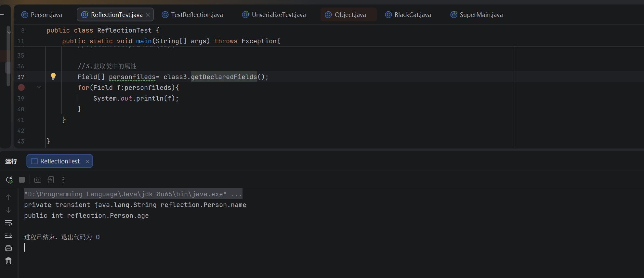Stop the running process
Screen dimensions: 644x278
[x=22, y=180]
